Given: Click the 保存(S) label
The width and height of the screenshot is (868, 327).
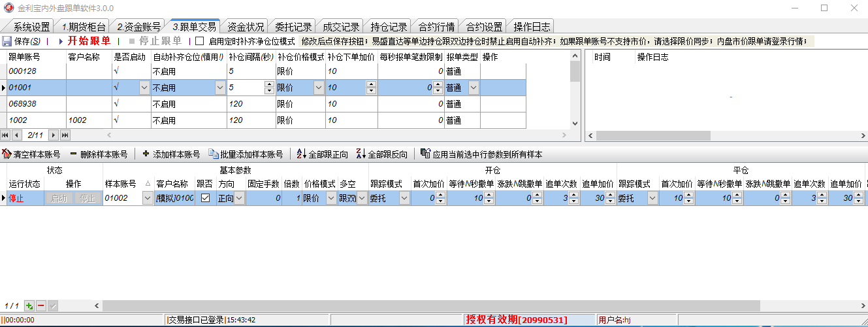Looking at the screenshot, I should pyautogui.click(x=27, y=41).
